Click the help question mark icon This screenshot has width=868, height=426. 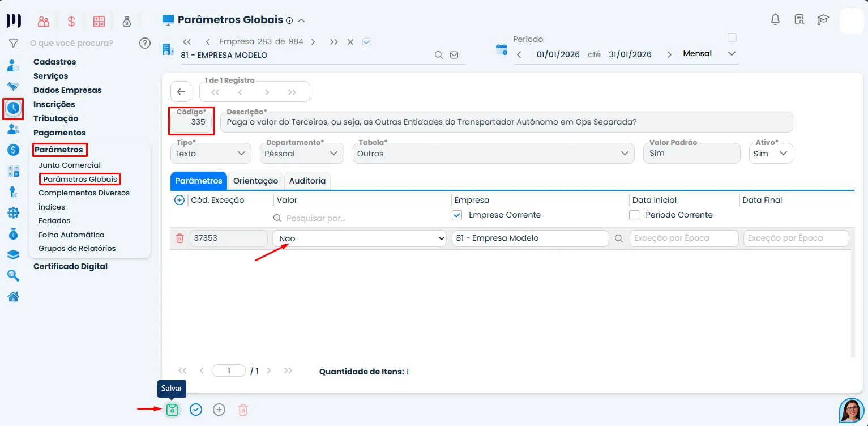pyautogui.click(x=145, y=43)
